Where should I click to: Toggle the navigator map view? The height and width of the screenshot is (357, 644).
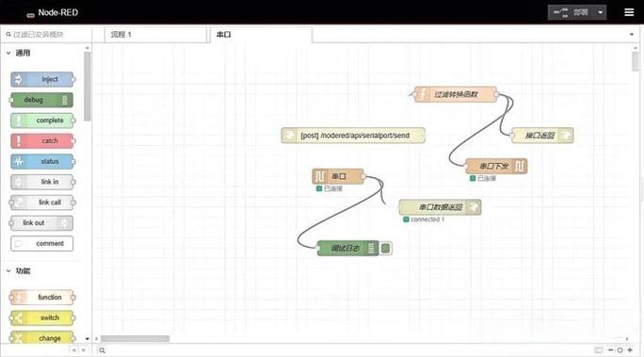[599, 350]
